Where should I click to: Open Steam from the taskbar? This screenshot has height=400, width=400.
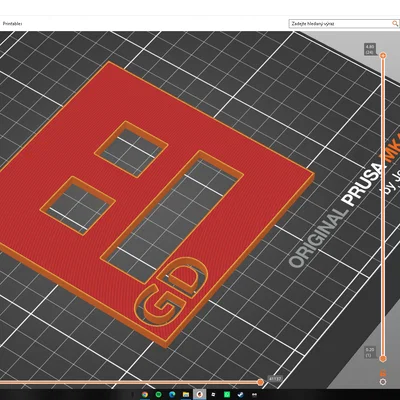[240, 395]
